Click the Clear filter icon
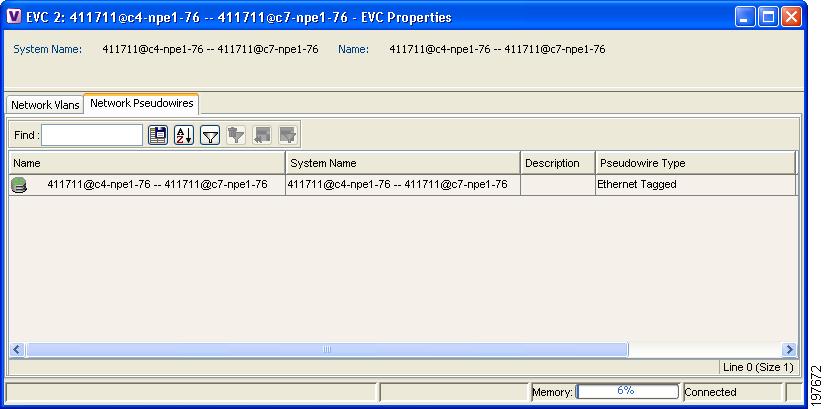 236,135
